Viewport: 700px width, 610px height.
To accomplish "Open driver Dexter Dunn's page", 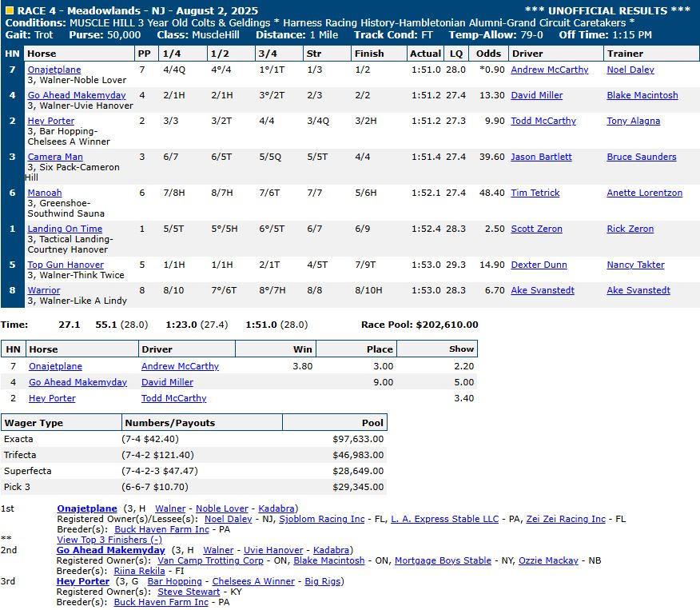I will tap(539, 265).
